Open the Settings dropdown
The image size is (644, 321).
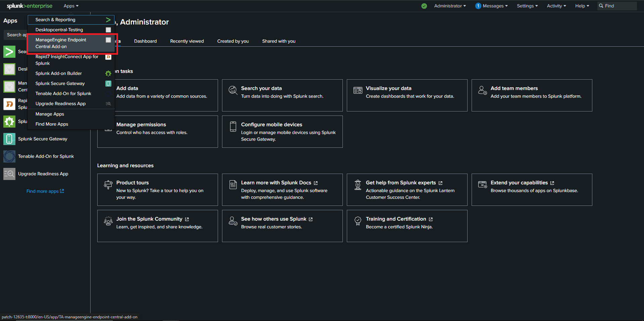click(527, 6)
